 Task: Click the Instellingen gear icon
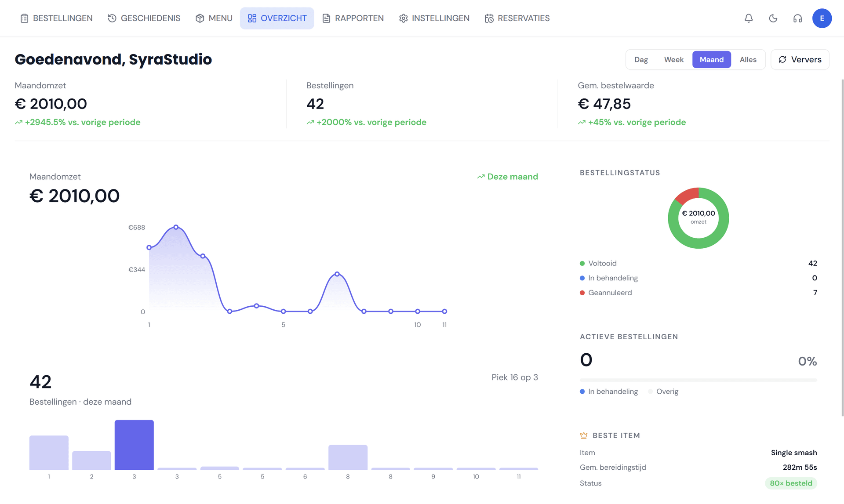[403, 18]
